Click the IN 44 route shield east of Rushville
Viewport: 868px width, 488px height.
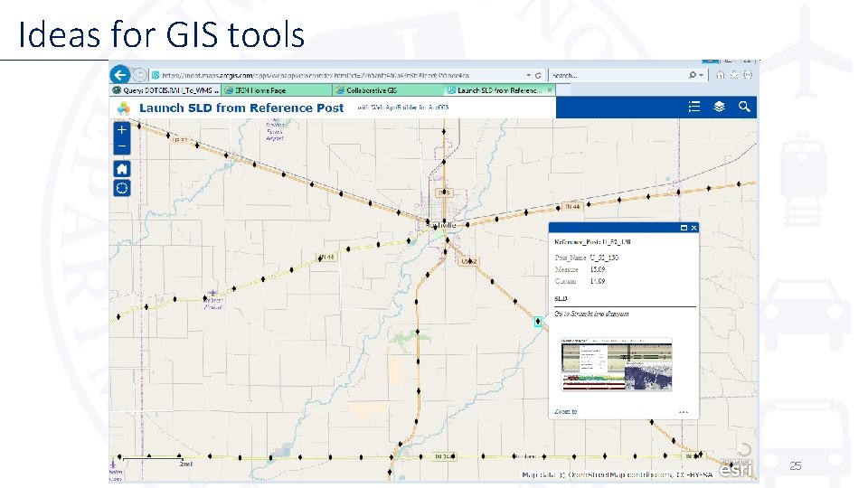point(572,206)
